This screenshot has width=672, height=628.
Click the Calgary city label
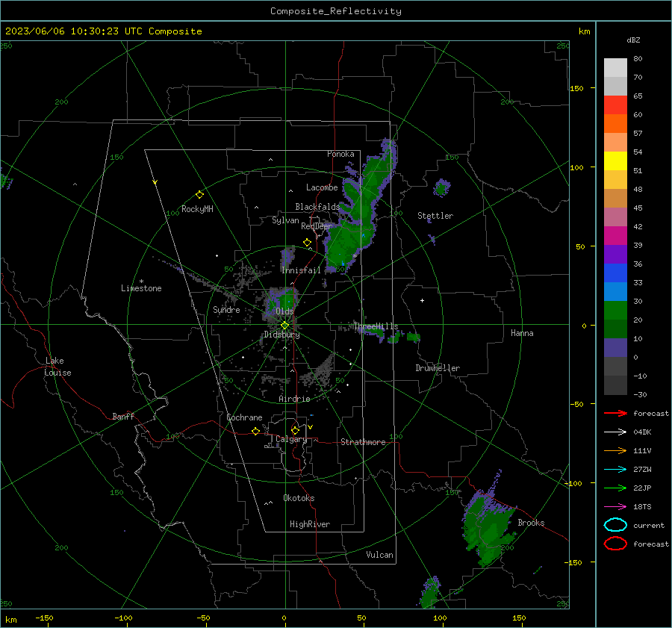click(x=291, y=439)
